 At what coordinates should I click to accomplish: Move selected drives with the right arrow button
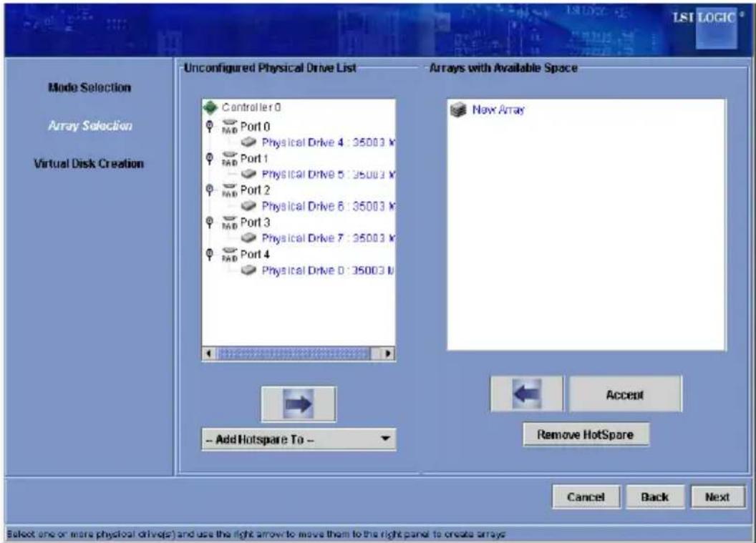tap(299, 403)
